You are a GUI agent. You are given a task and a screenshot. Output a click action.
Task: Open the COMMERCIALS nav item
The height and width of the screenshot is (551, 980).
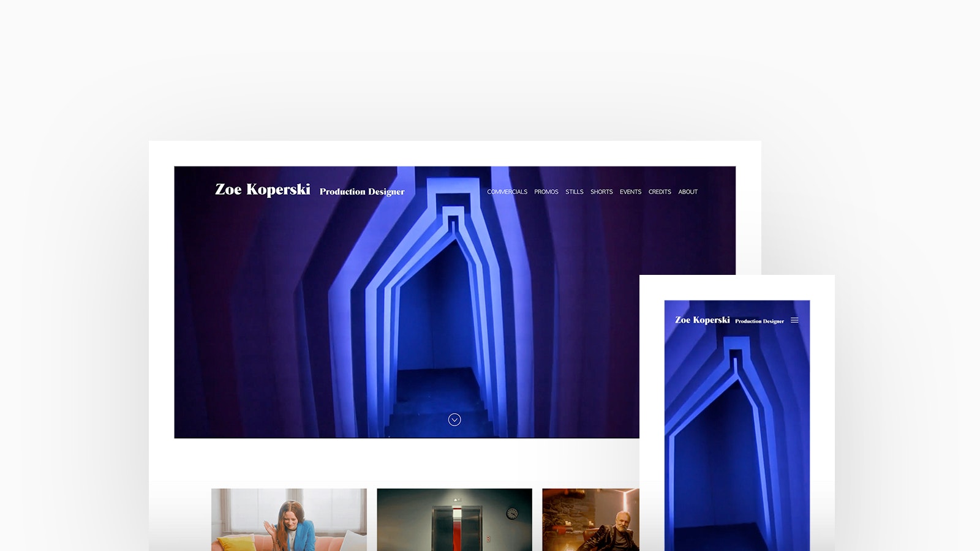point(507,192)
